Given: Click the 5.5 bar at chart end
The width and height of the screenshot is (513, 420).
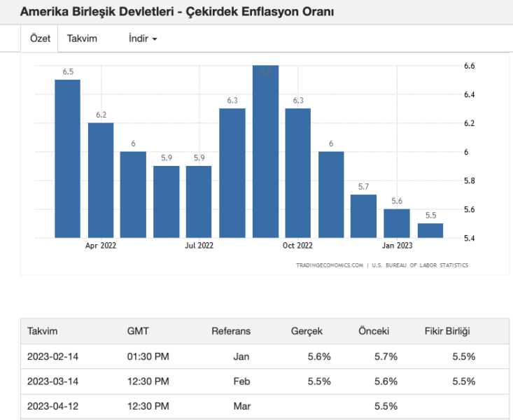Looking at the screenshot, I should (x=430, y=231).
